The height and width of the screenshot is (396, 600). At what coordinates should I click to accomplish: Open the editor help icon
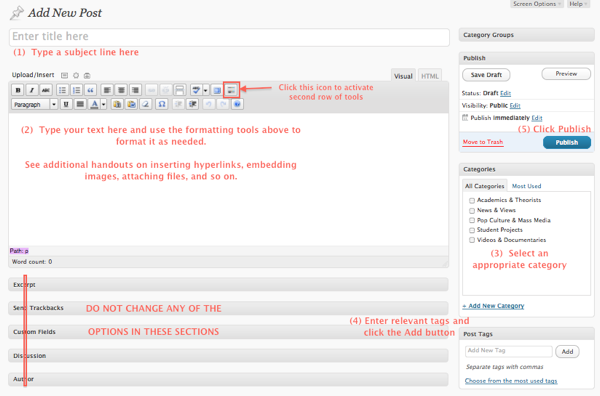click(x=237, y=104)
